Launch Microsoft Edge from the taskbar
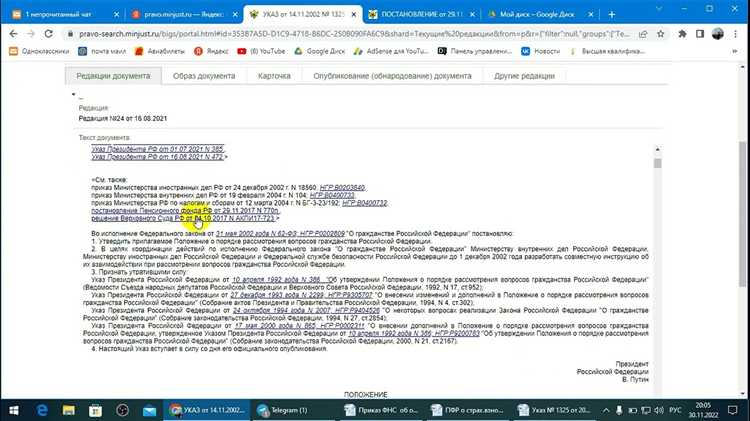 tap(42, 410)
